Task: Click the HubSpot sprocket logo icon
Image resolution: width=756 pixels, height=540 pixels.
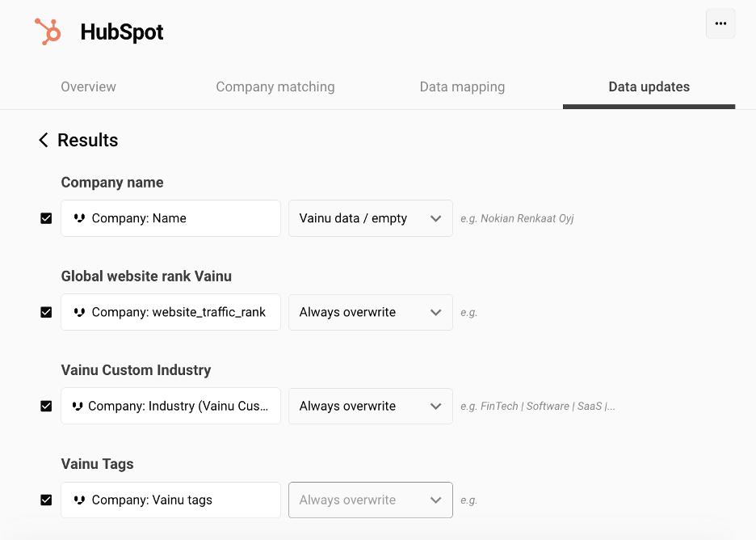Action: 48,32
